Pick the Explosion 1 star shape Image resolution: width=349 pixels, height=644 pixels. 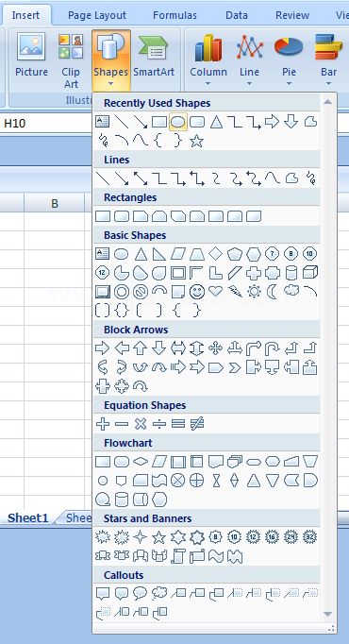[102, 536]
